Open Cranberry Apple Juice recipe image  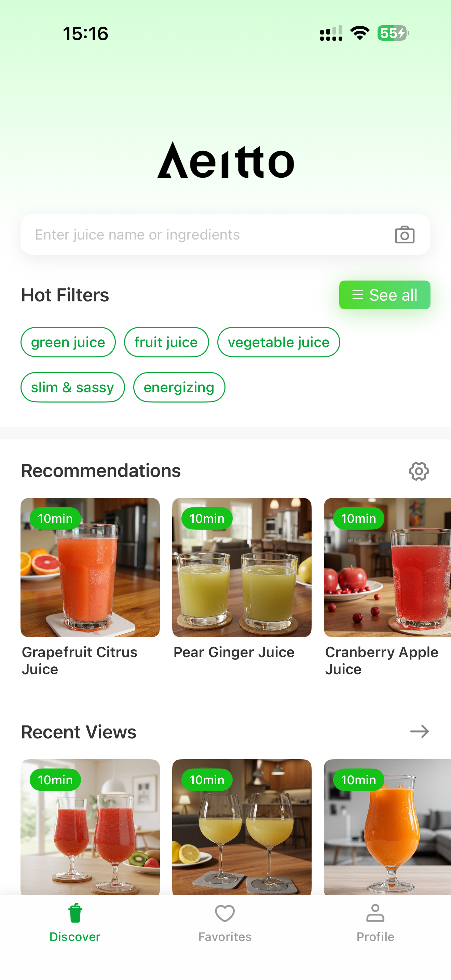pos(387,567)
